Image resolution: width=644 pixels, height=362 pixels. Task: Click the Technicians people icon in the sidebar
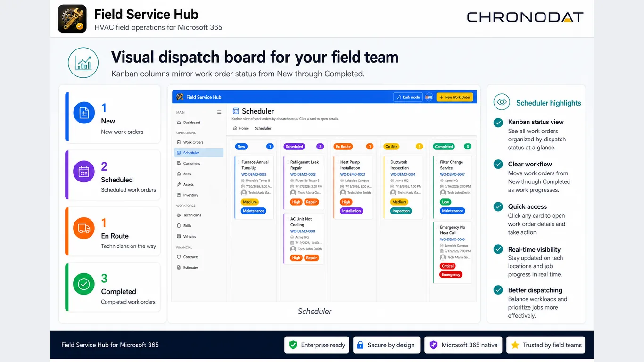(x=179, y=215)
